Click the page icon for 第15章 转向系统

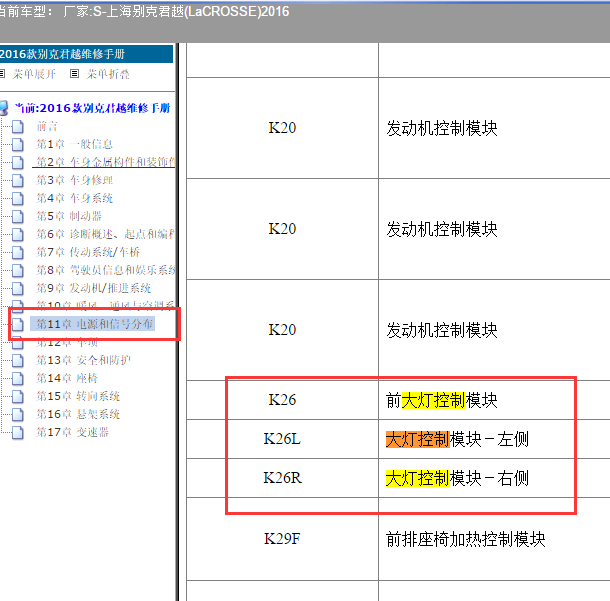tap(18, 396)
